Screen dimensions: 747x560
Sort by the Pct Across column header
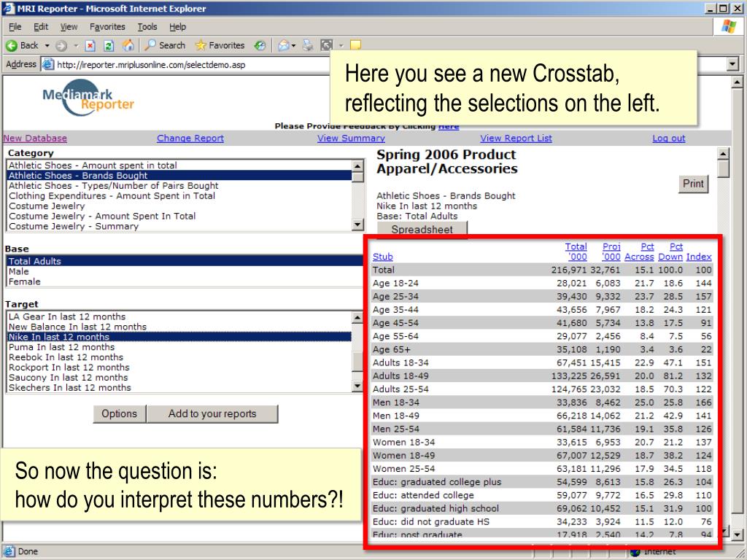(x=639, y=252)
